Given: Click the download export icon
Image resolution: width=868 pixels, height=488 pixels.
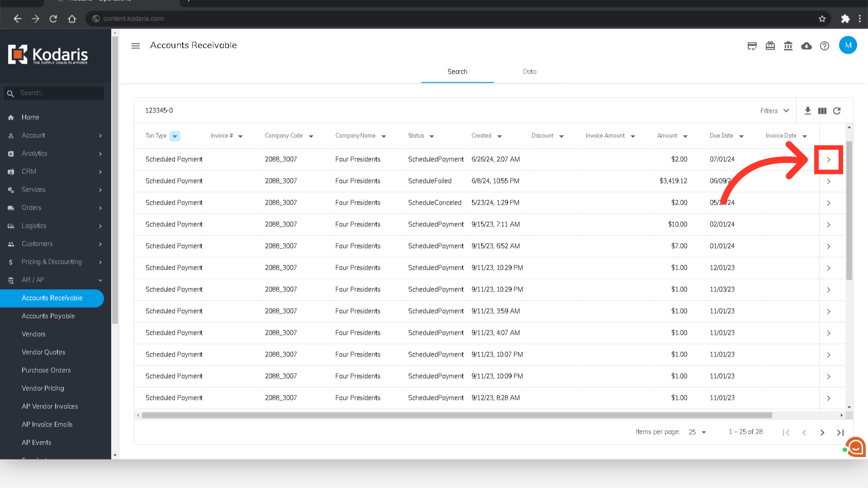Looking at the screenshot, I should [807, 111].
